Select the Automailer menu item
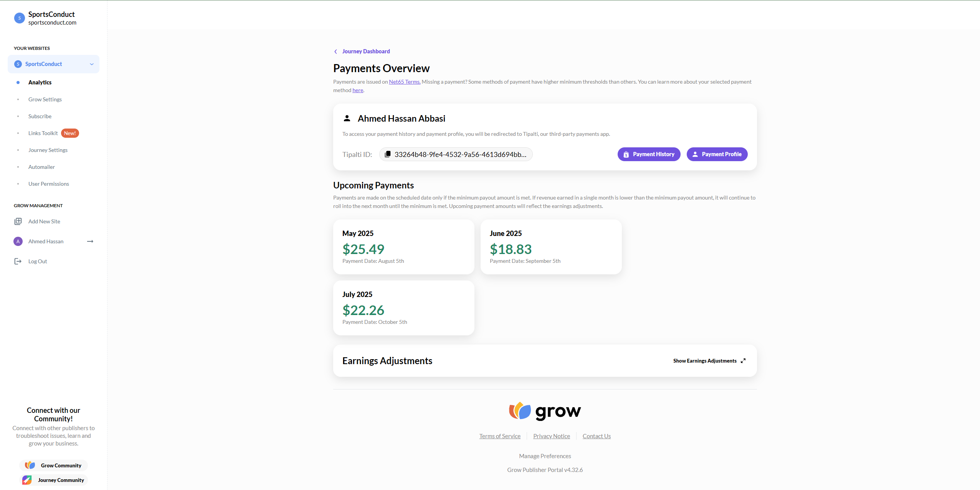 point(41,167)
